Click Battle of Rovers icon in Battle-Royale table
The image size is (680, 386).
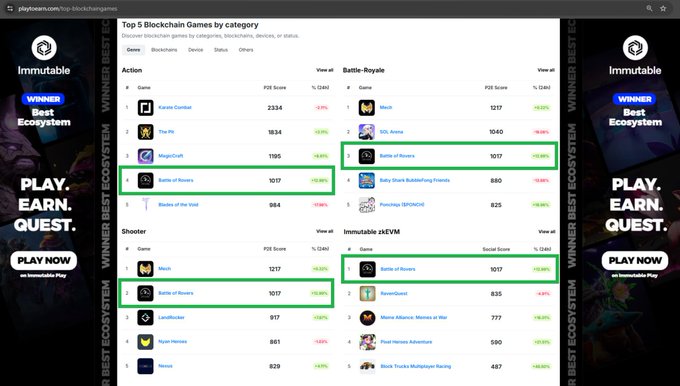coord(367,156)
